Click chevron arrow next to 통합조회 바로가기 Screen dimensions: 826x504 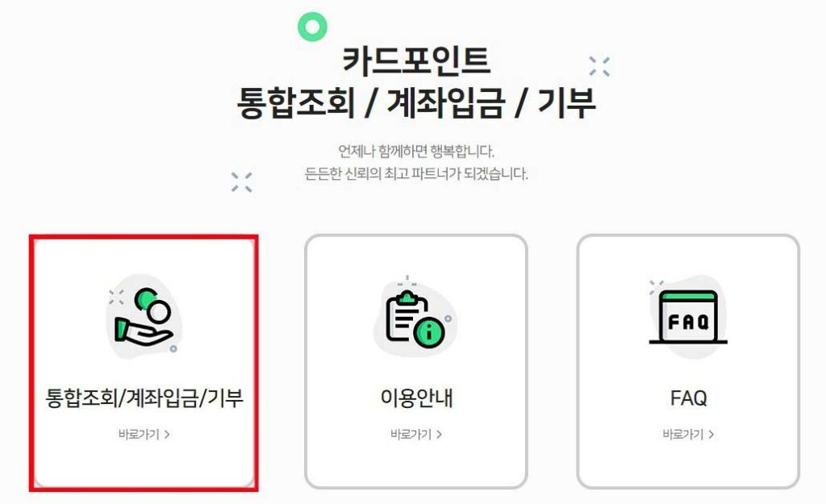pos(167,435)
